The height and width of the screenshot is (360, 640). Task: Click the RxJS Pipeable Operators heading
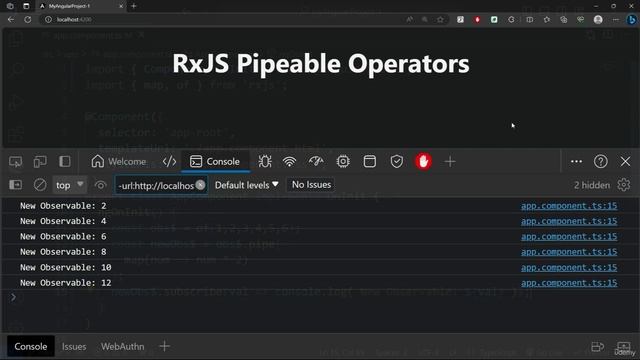coord(321,64)
